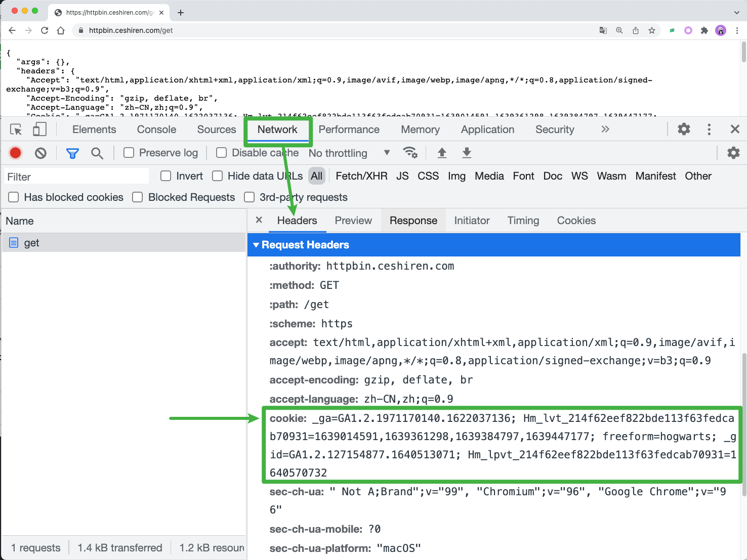This screenshot has height=560, width=747.
Task: Toggle the network filter funnel icon
Action: coord(72,153)
